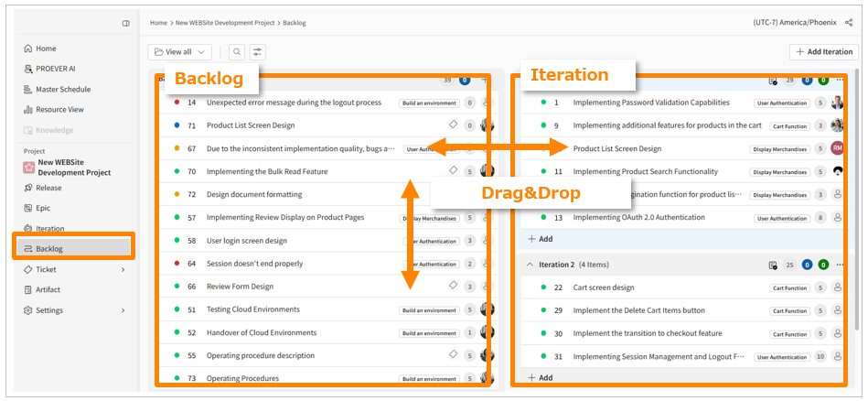Collapse the Iteration 2 section

point(529,265)
